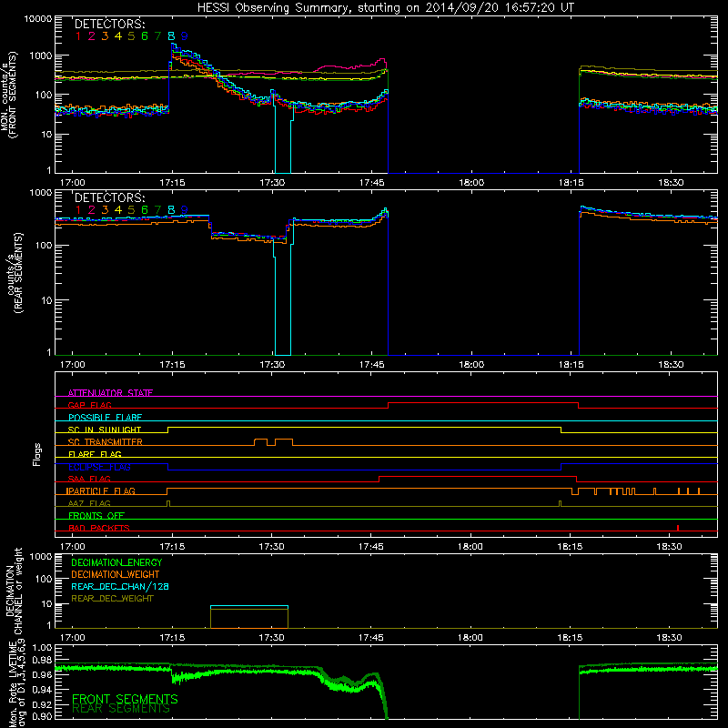
Task: Click the DECIMATION CHANNEL or weight axis title
Action: click(x=14, y=591)
